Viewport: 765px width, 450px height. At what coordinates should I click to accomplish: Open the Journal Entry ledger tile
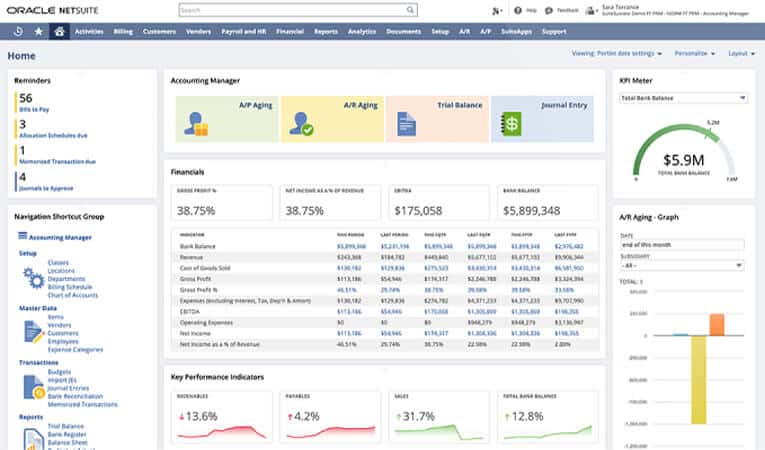[542, 119]
